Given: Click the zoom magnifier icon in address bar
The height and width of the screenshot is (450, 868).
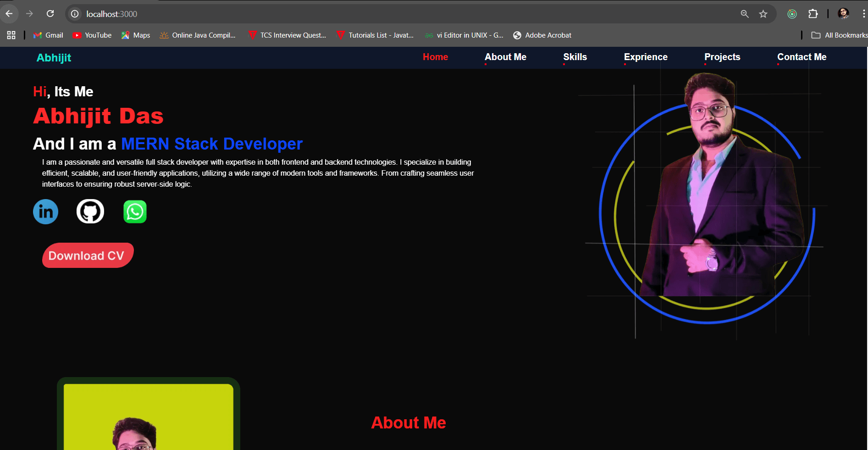Looking at the screenshot, I should point(745,14).
